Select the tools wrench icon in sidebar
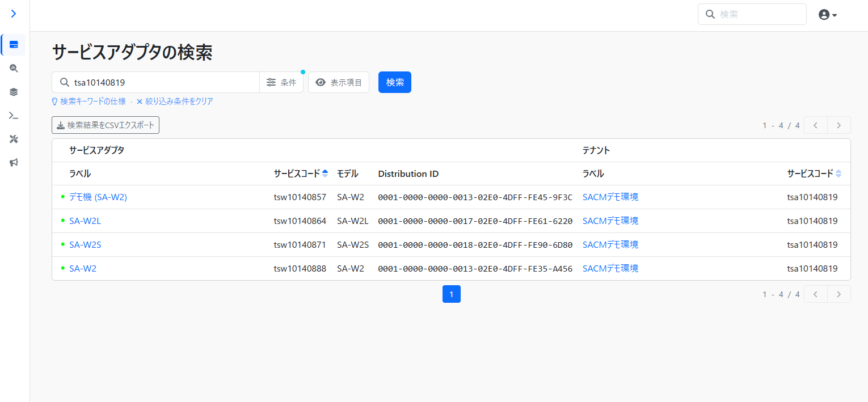 (14, 139)
